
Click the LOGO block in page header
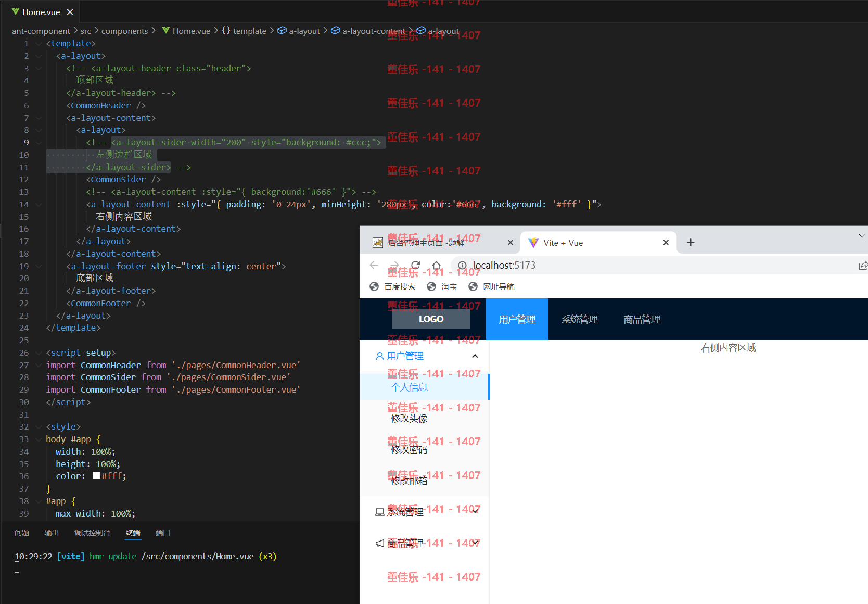point(431,319)
